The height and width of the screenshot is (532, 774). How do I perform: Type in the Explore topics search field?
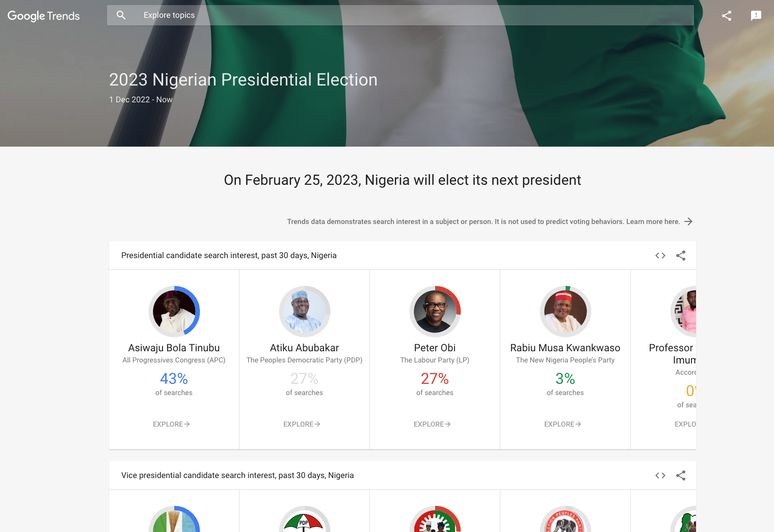point(408,15)
